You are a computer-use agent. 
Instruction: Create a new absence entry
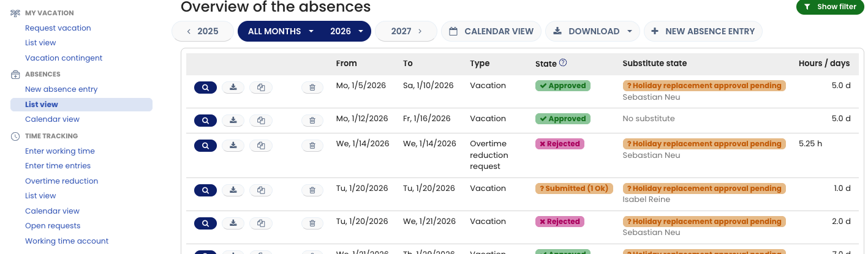coord(703,31)
